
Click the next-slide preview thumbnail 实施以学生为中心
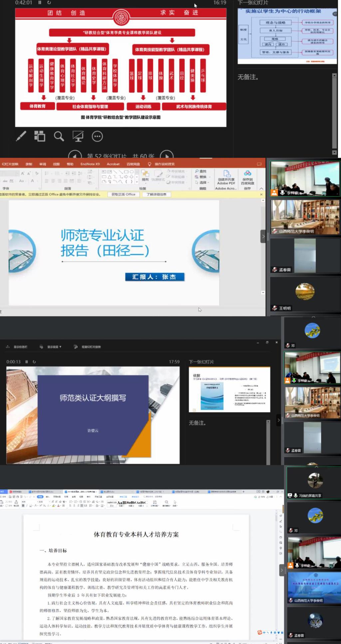(x=287, y=36)
